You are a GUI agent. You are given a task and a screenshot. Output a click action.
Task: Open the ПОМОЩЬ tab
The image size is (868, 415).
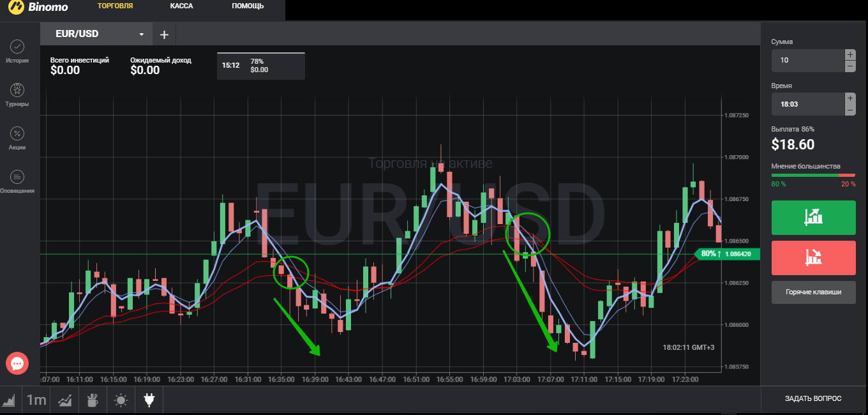point(248,6)
